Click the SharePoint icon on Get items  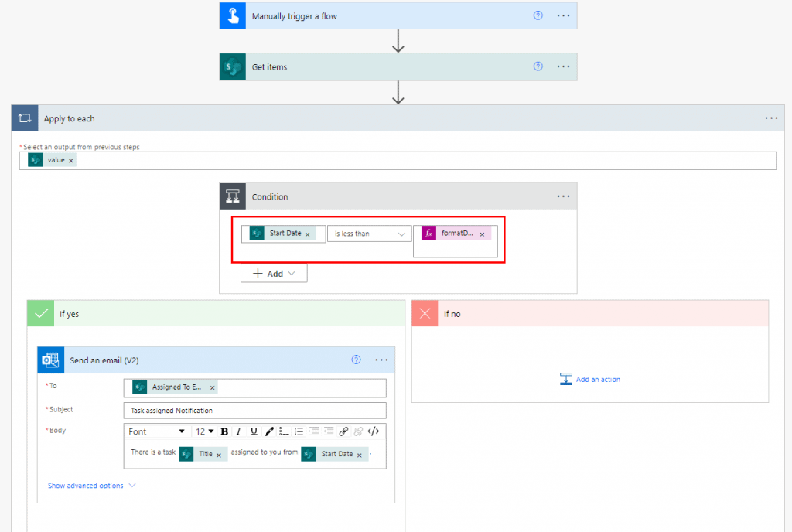point(232,66)
